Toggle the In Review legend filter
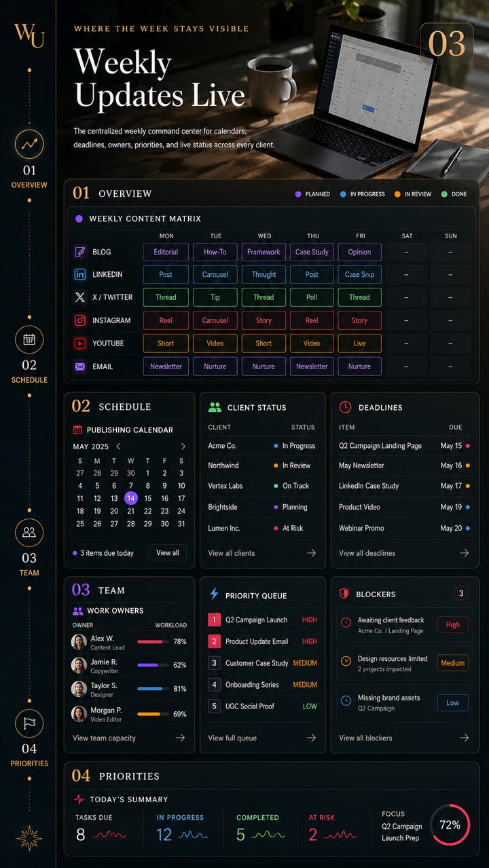Screen dimensions: 489x868 point(412,194)
